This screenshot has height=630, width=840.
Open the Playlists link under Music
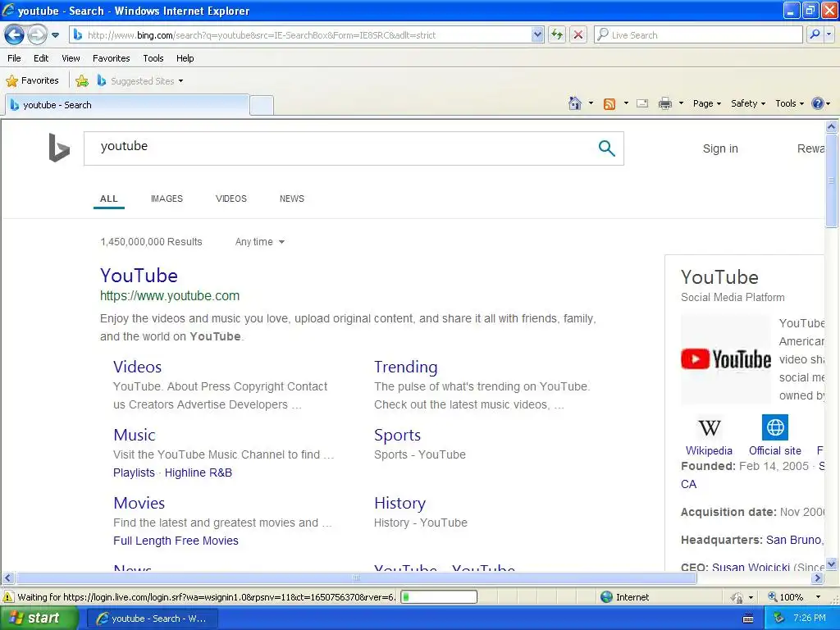click(x=134, y=473)
